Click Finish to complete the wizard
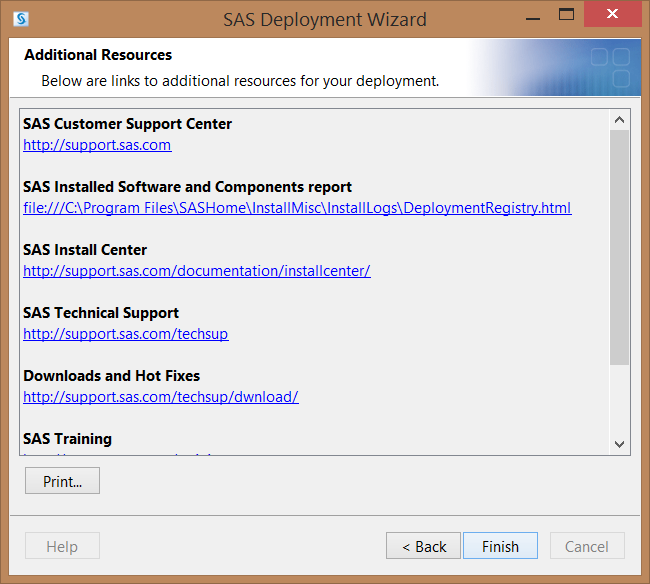Screen dimensions: 650x584 [x=500, y=546]
